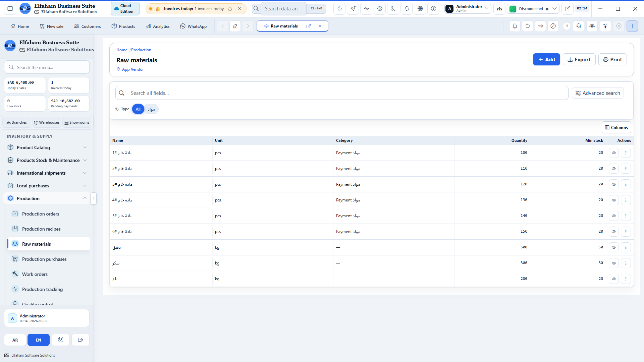Click the logout icon at sidebar bottom
Image resolution: width=644 pixels, height=362 pixels.
(80, 340)
